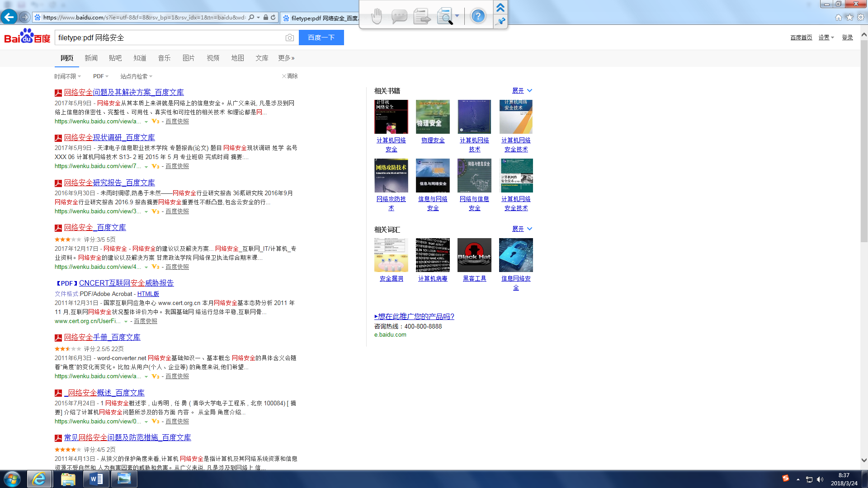Click the speech bubble comment tool icon
This screenshot has height=488, width=868.
[399, 17]
